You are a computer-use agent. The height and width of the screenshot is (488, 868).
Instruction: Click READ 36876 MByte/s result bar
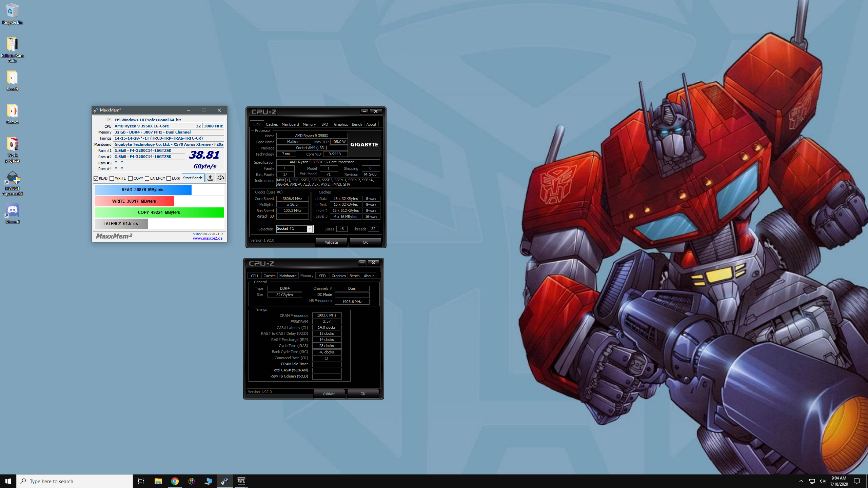[143, 190]
